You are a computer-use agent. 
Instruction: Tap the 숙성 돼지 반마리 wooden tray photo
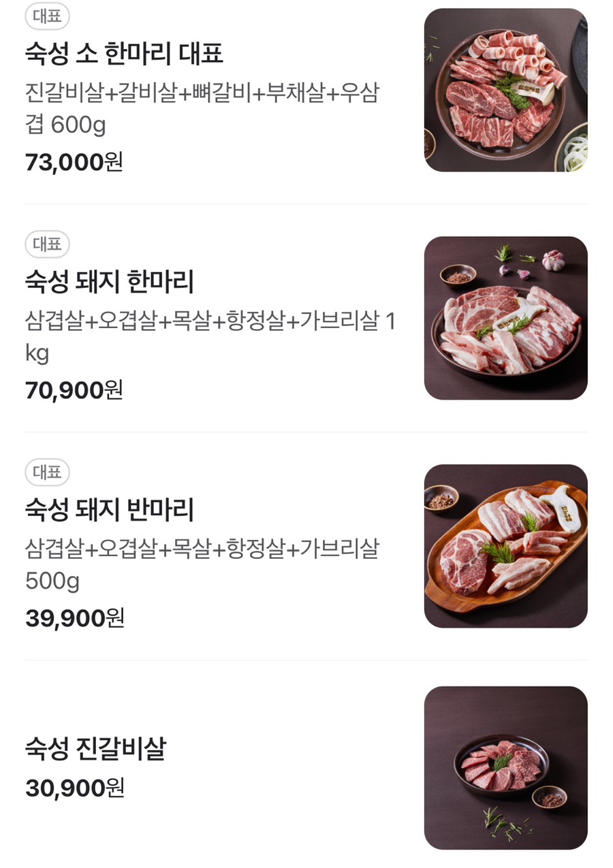505,546
